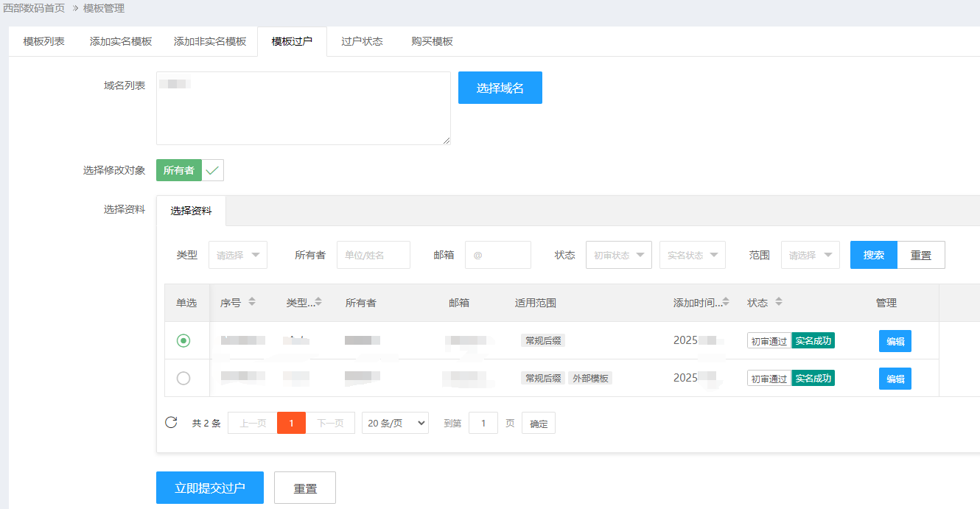This screenshot has height=509, width=980.
Task: Sort by 序号 column arrows
Action: point(252,302)
